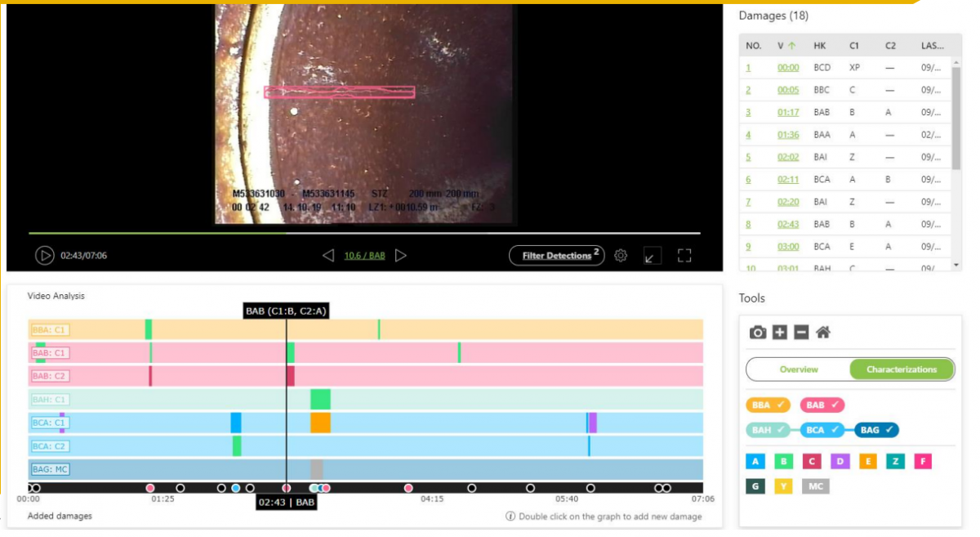This screenshot has height=537, width=980.
Task: Go to next detection arrow
Action: (x=400, y=256)
